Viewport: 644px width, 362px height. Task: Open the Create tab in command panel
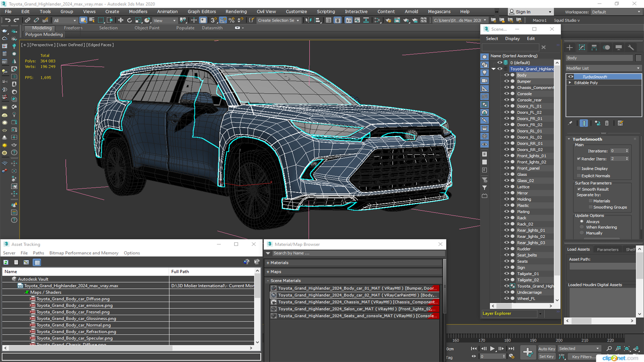point(570,48)
